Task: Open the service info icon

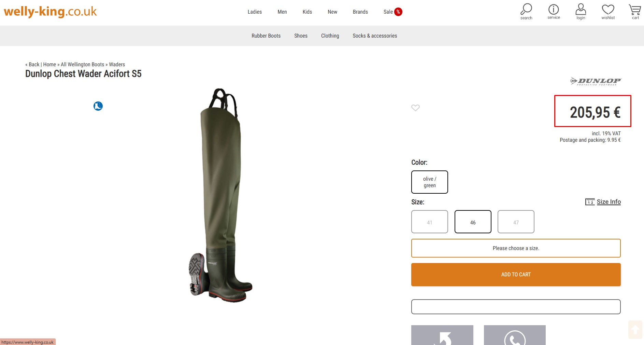Action: 554,11
